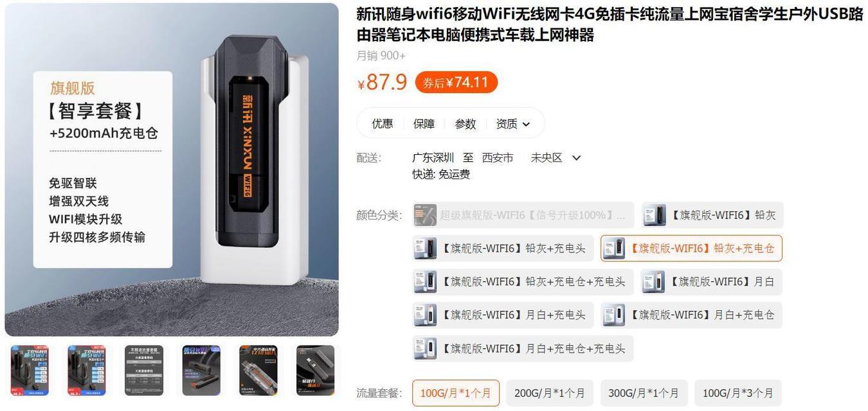The width and height of the screenshot is (868, 411).
Task: Change delivery city 西安市
Action: click(x=498, y=157)
